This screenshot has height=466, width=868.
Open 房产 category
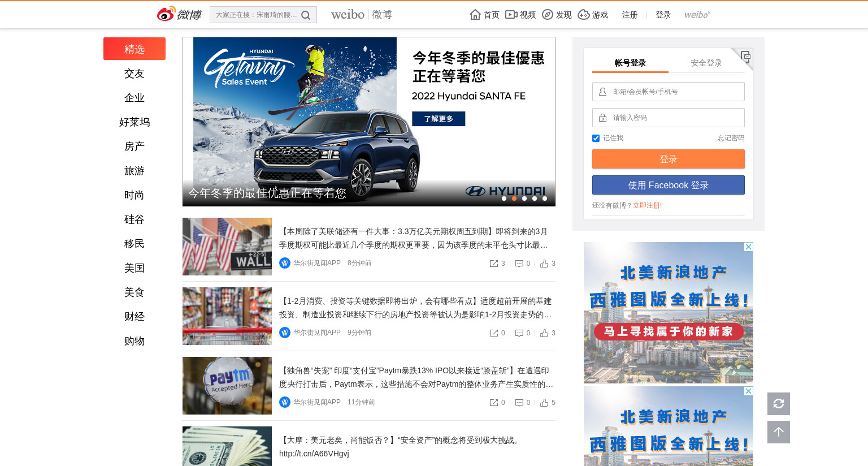click(x=134, y=146)
